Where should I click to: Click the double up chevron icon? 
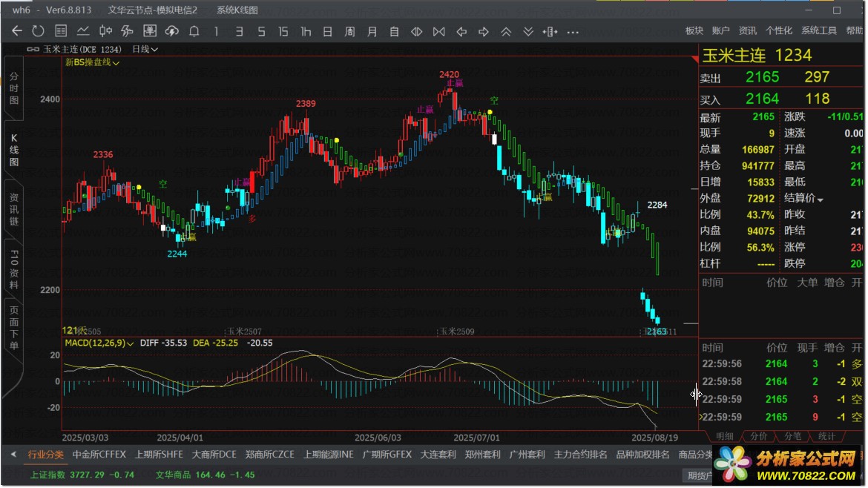pyautogui.click(x=506, y=32)
